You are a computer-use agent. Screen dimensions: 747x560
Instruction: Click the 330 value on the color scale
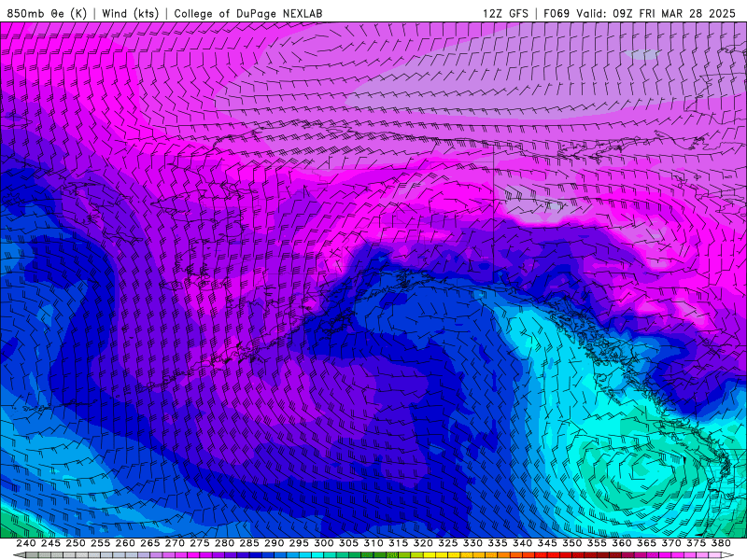coord(472,543)
